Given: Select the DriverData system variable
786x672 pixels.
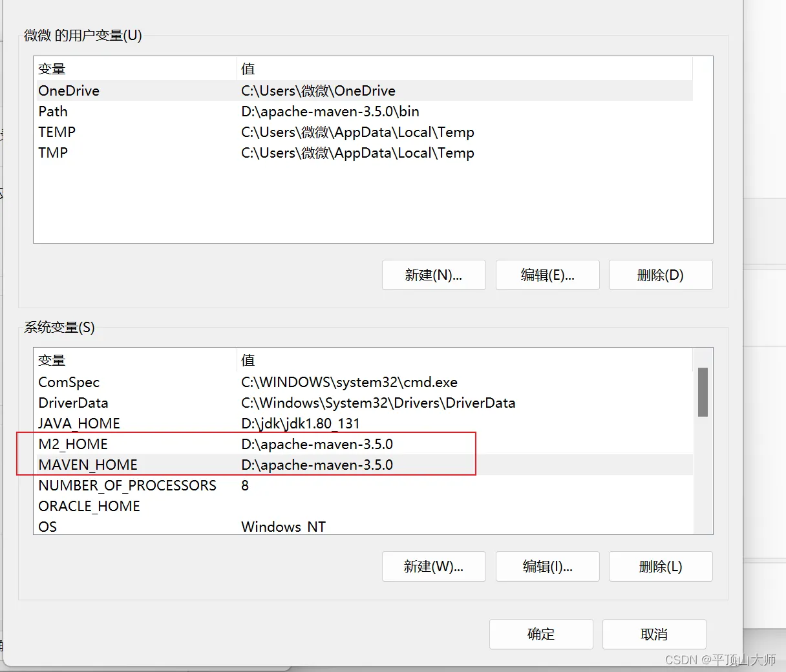Looking at the screenshot, I should coord(363,403).
